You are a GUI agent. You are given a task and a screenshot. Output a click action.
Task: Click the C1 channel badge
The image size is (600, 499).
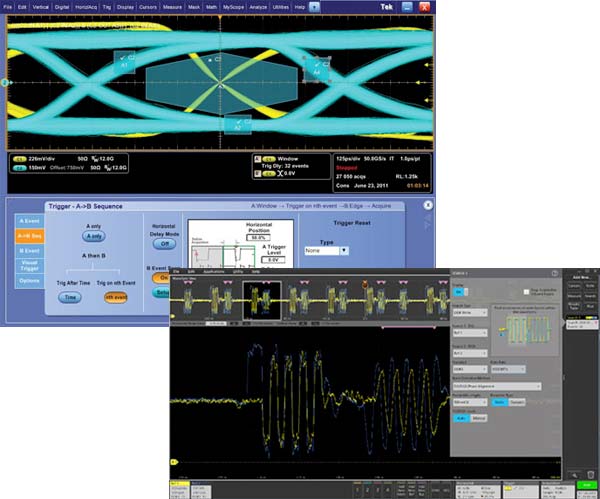(x=19, y=159)
